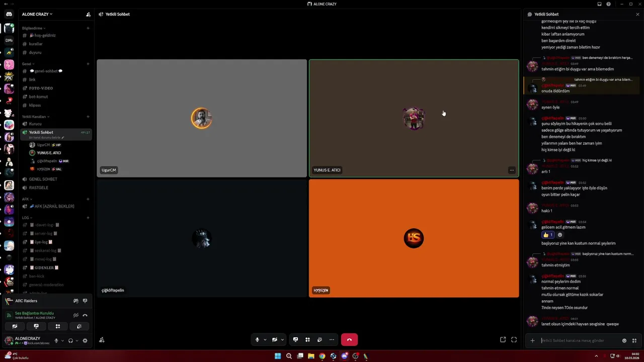This screenshot has height=362, width=644.
Task: Open the hoş-geldiniz text channel
Action: 56,35
